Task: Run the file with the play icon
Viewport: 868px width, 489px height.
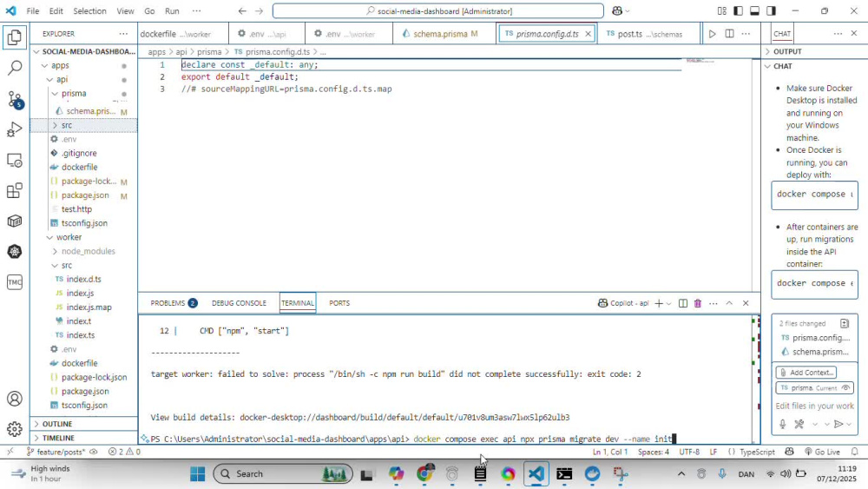Action: pos(712,34)
